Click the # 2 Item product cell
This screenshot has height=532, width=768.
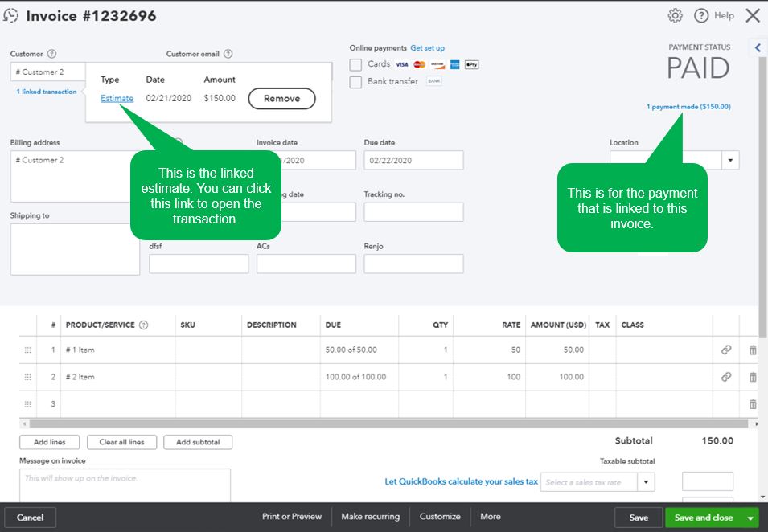(x=117, y=377)
